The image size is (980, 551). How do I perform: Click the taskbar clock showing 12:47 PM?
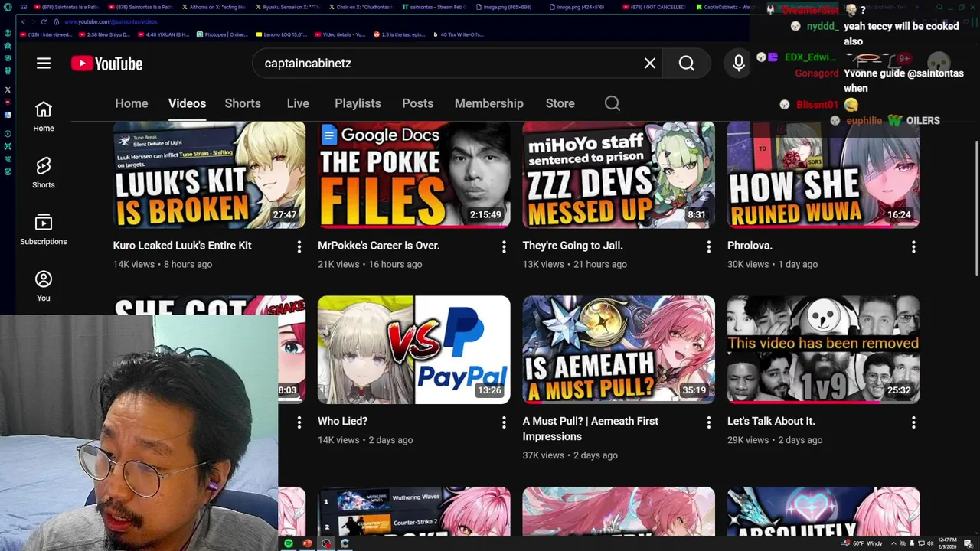point(948,543)
